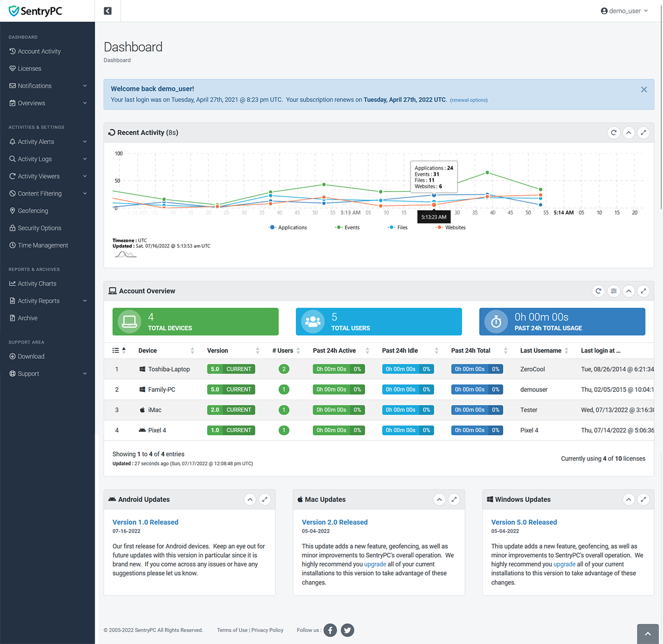Sort table by # Users column
This screenshot has height=644, width=663.
point(286,350)
